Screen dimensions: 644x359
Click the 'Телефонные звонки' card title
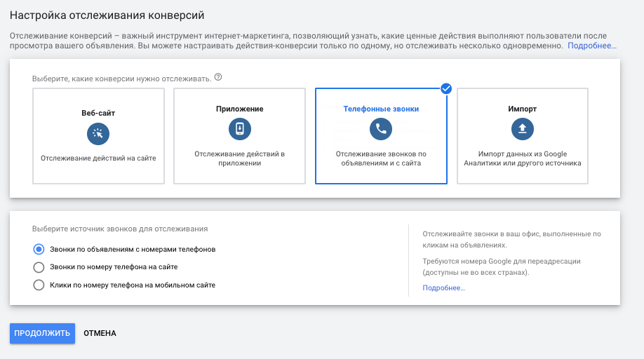(381, 109)
